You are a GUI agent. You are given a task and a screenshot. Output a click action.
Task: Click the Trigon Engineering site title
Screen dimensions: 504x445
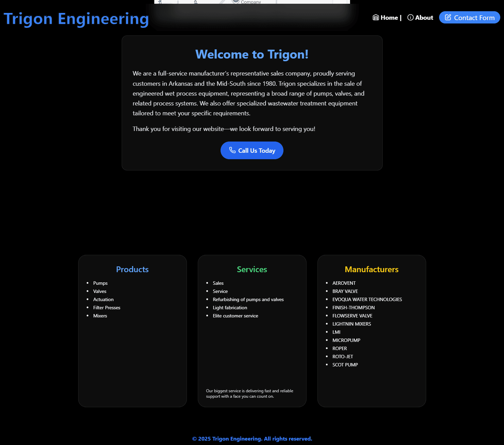(x=76, y=19)
